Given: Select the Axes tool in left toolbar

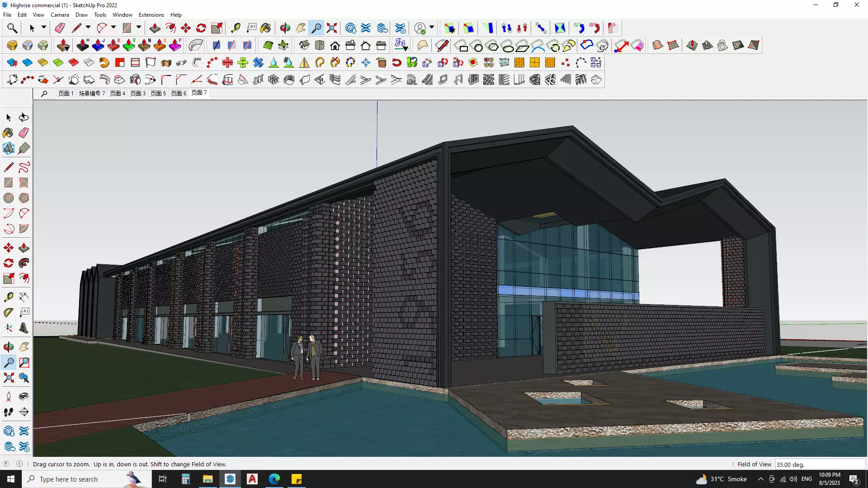Looking at the screenshot, I should click(9, 328).
